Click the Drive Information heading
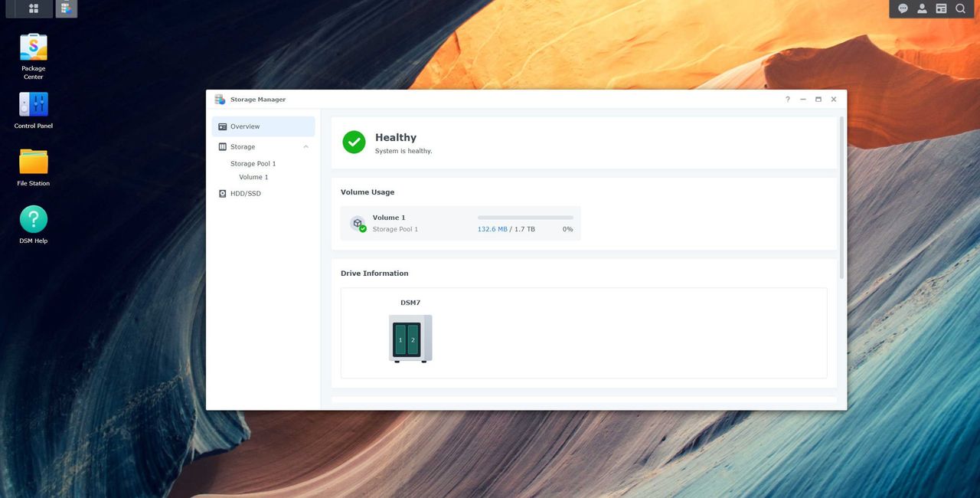 coord(374,274)
